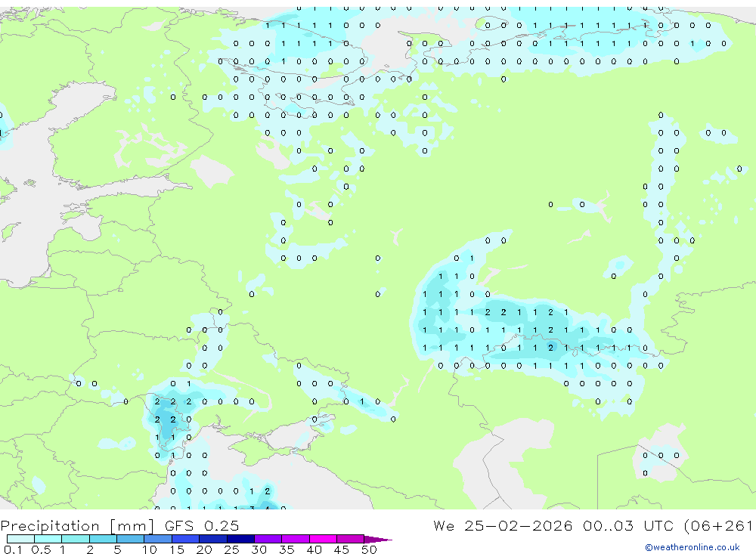Click the '50' legend scale label
The image size is (756, 554).
coord(370,549)
